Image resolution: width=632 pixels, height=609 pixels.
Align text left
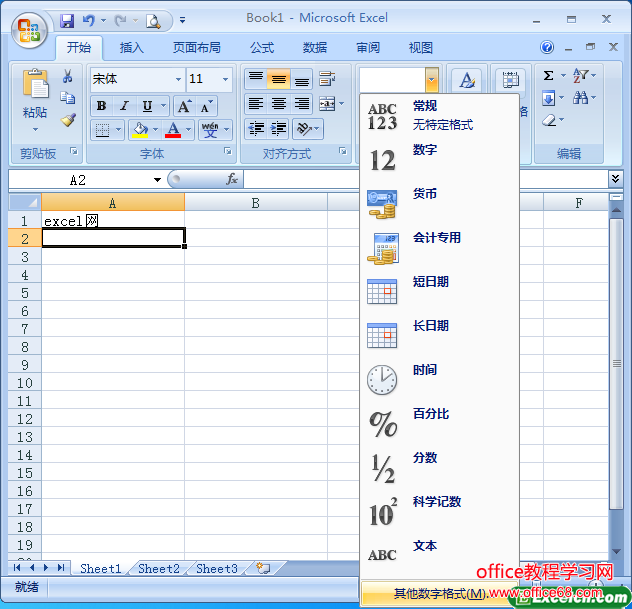pos(256,104)
